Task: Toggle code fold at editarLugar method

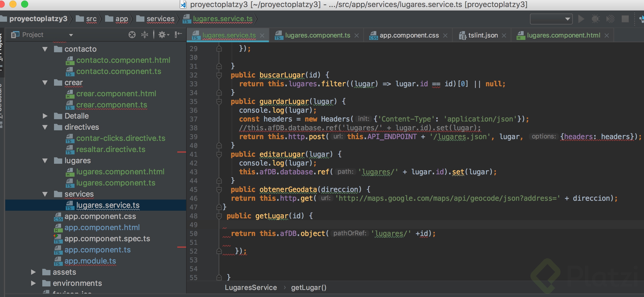Action: pos(219,154)
